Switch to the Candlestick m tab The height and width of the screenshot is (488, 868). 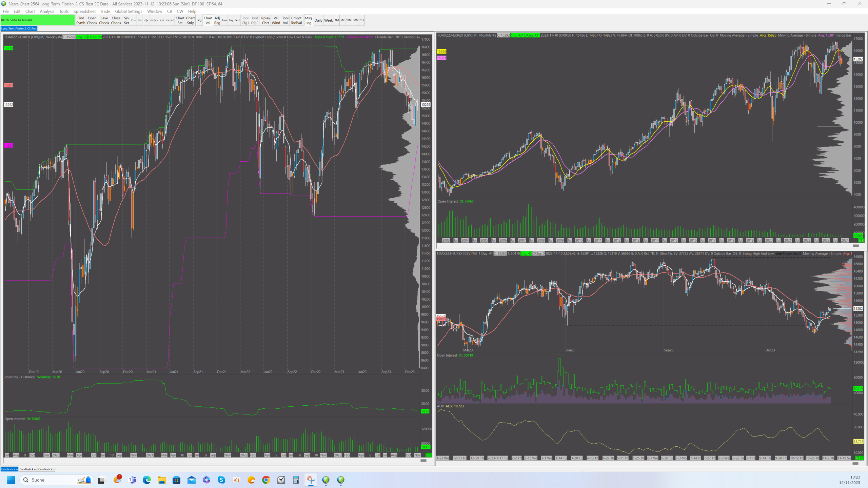point(28,469)
